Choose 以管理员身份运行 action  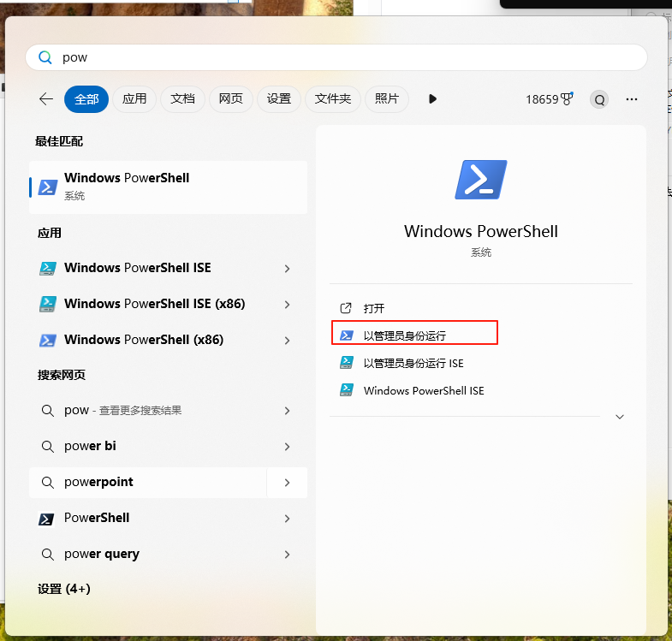[x=405, y=336]
